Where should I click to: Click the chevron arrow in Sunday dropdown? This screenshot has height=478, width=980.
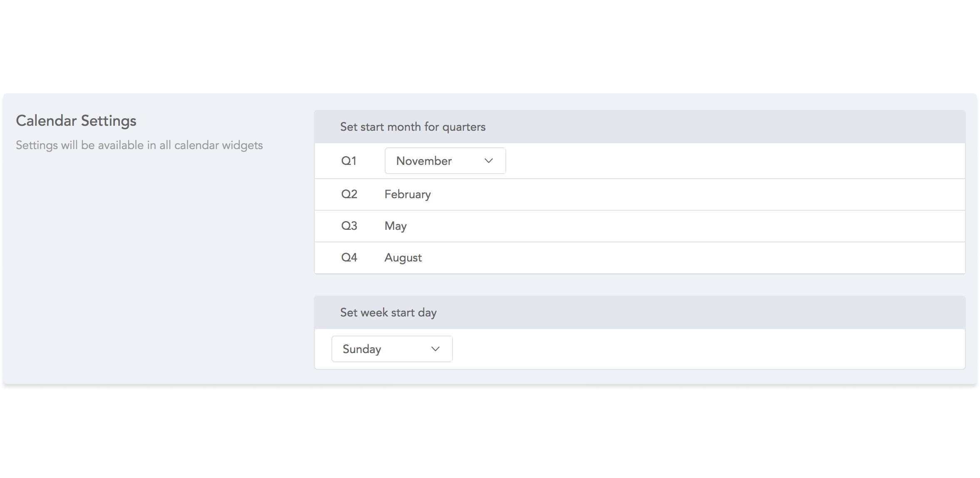435,349
